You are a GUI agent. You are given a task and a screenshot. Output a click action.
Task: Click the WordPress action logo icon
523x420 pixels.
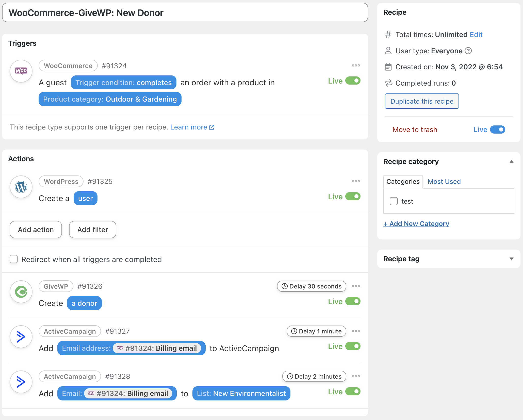pyautogui.click(x=21, y=187)
